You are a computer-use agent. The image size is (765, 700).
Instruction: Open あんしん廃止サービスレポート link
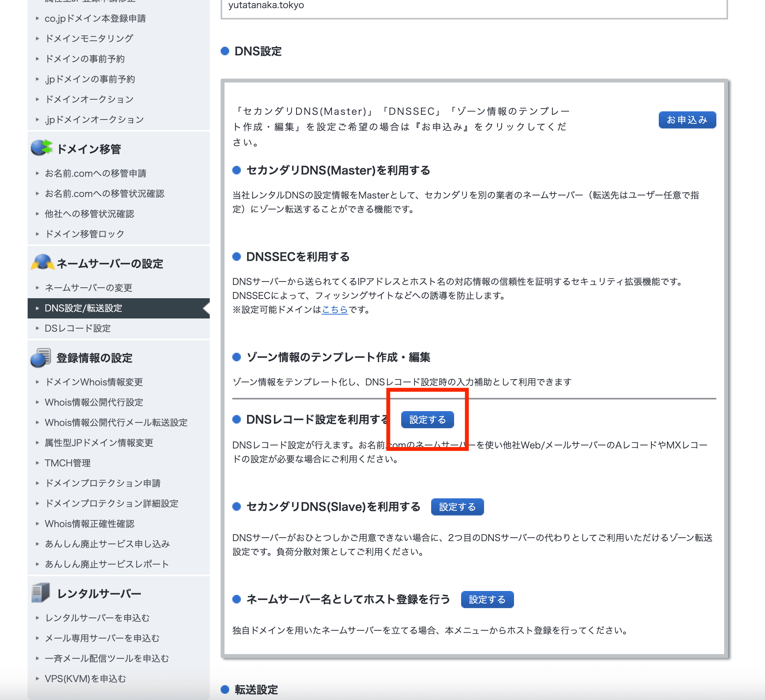click(107, 564)
